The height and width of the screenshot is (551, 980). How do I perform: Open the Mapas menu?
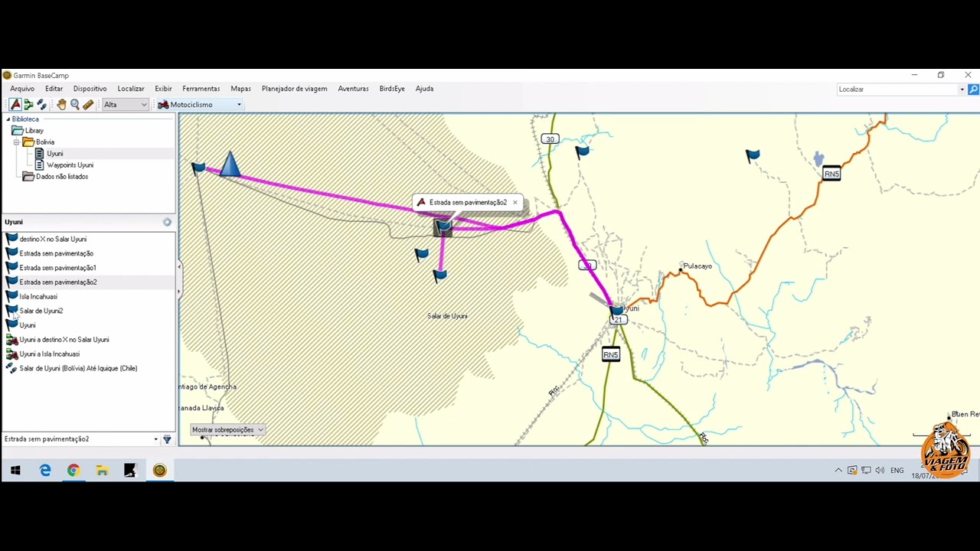point(240,89)
